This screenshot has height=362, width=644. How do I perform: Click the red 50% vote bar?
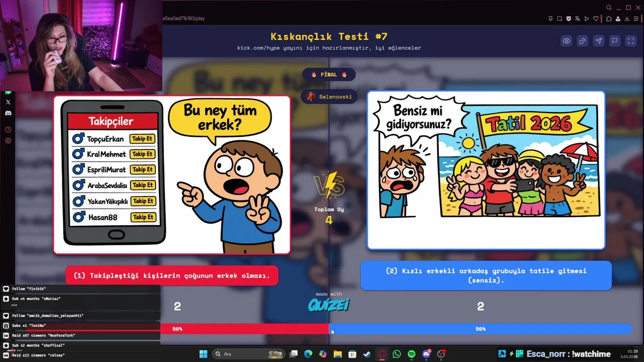[245, 329]
